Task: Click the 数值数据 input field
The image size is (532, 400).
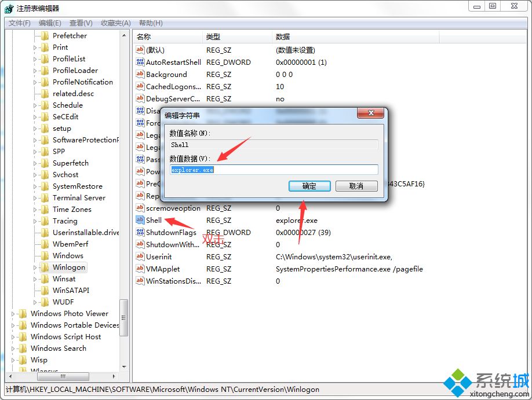Action: [x=274, y=170]
